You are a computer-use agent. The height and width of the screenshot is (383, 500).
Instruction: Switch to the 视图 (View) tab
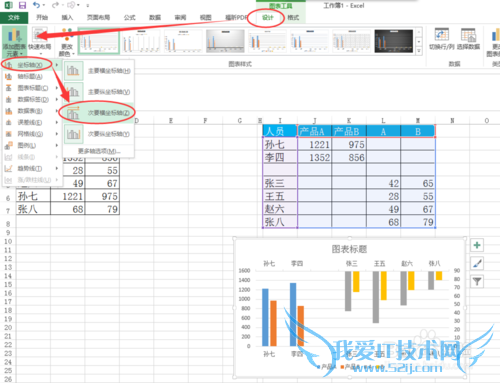pyautogui.click(x=205, y=17)
